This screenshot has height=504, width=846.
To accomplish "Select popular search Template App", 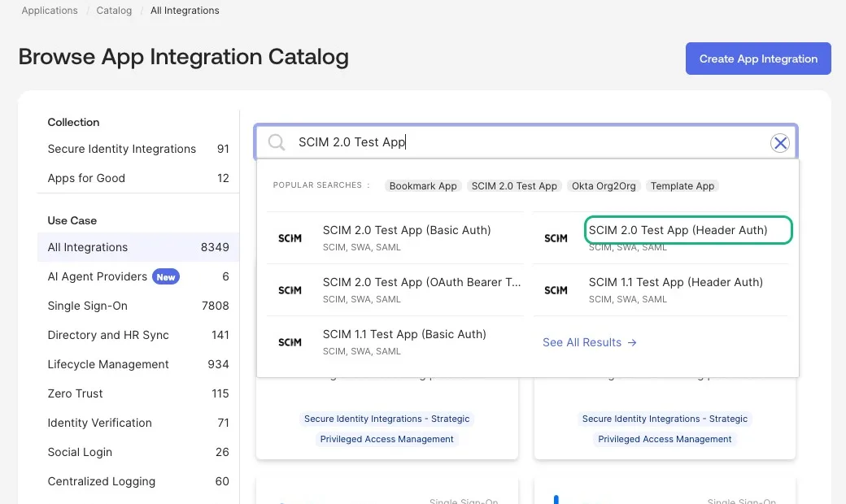I will (x=682, y=186).
